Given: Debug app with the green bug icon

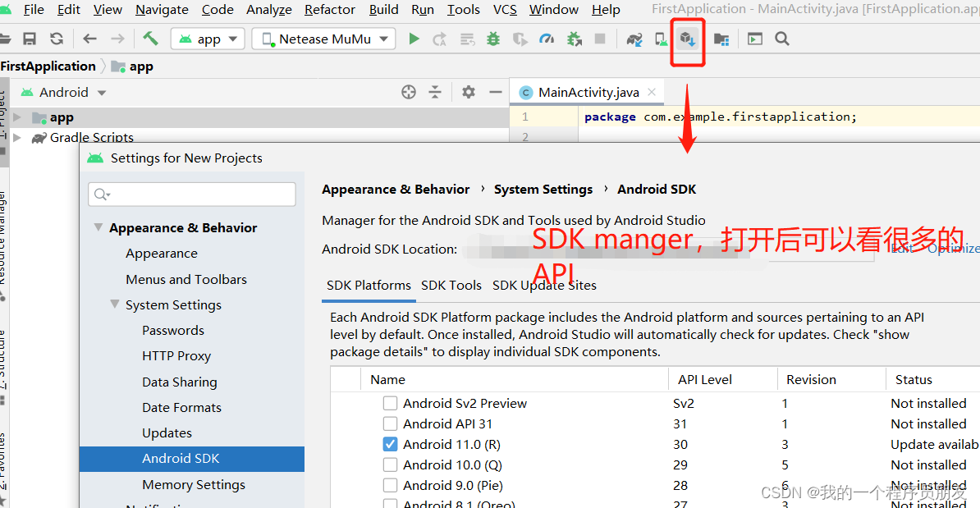Looking at the screenshot, I should (x=493, y=39).
